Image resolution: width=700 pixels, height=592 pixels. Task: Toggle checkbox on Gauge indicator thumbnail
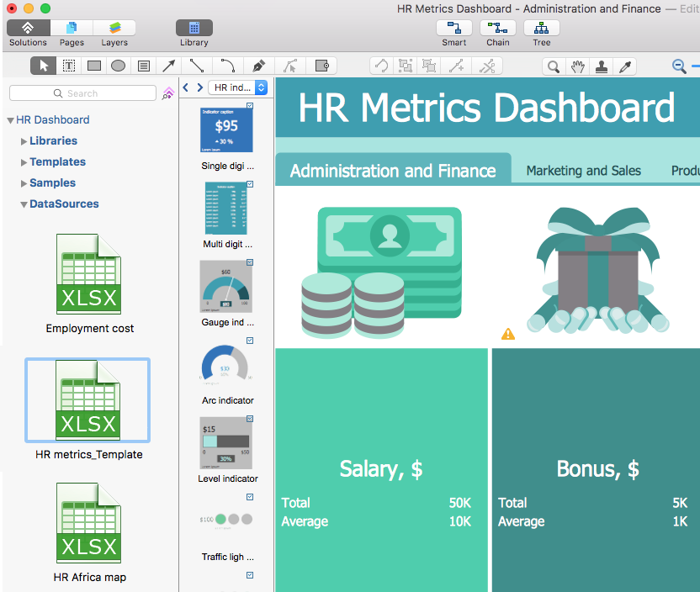(250, 262)
